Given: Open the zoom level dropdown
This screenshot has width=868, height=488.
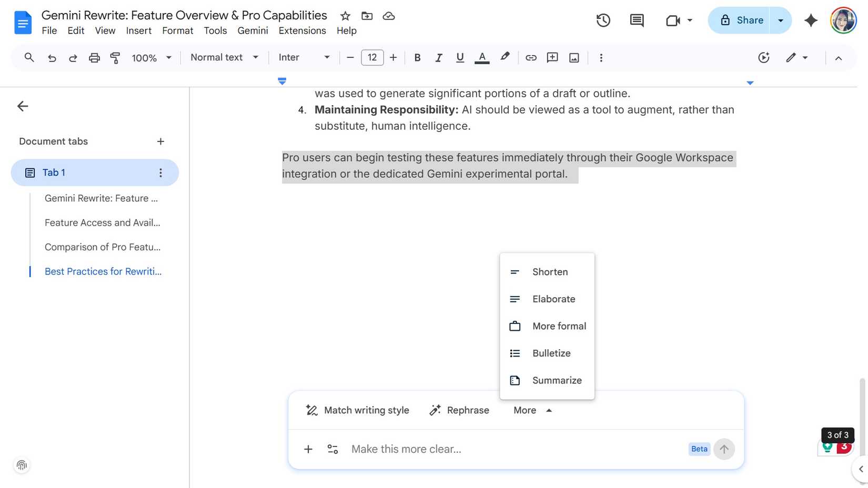Looking at the screenshot, I should tap(151, 58).
